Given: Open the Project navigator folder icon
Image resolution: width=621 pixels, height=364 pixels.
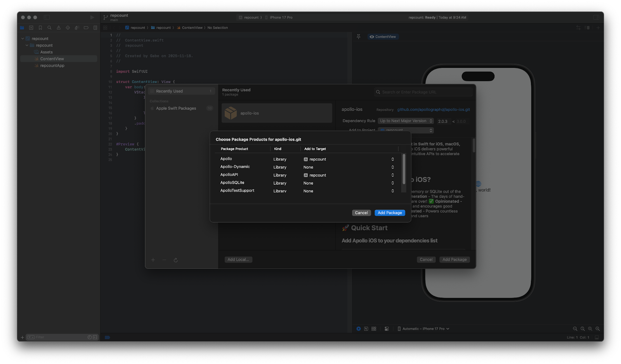Looking at the screenshot, I should [22, 28].
